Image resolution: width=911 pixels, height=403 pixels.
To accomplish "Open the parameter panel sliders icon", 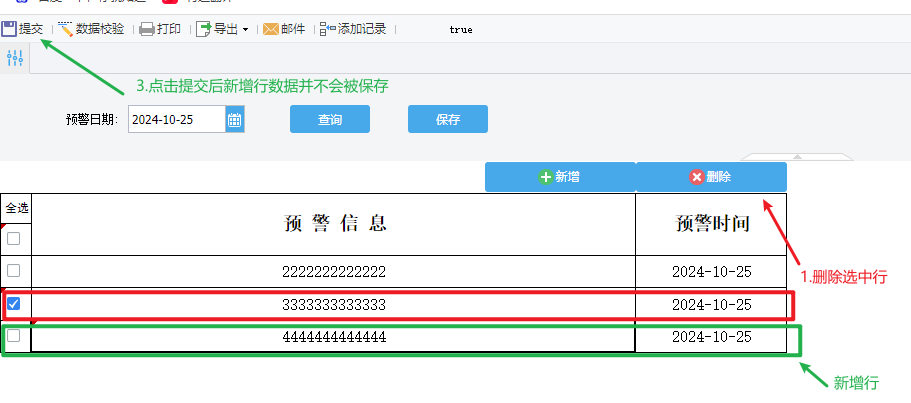I will point(15,58).
